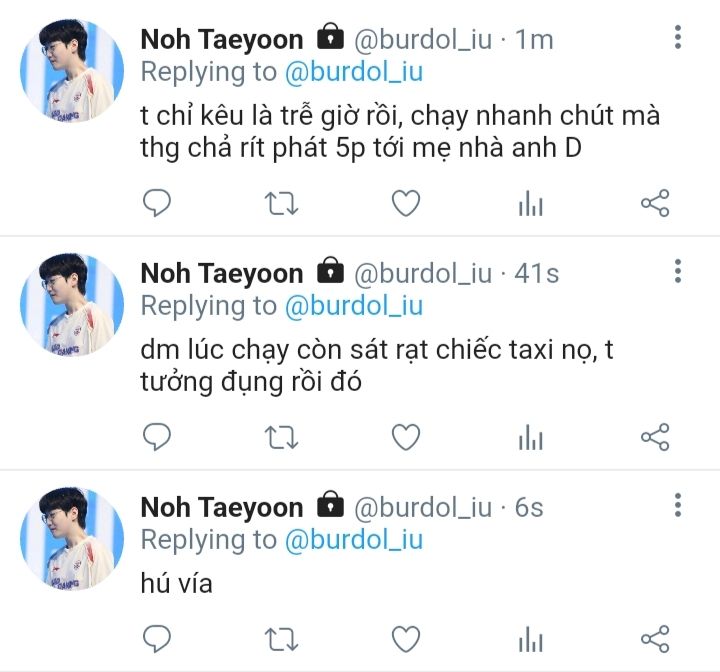Share the 'chiếc taxi' tweet

point(655,436)
